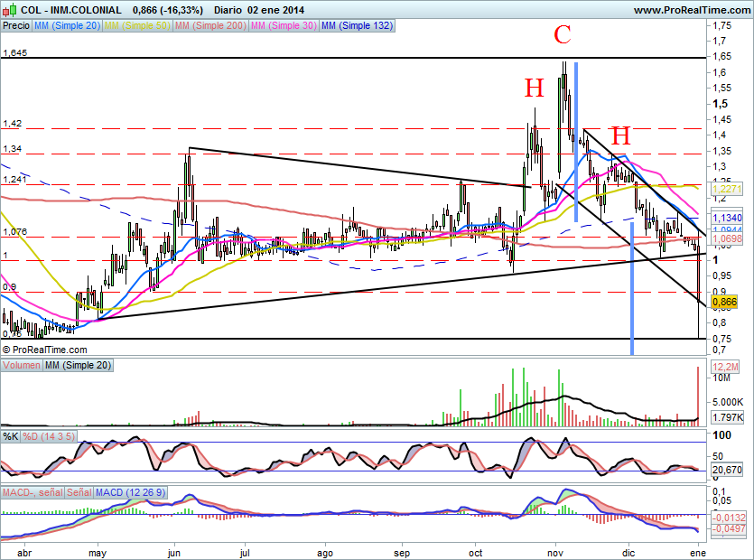
Task: Click the Diario timeframe in the title
Action: click(x=219, y=10)
